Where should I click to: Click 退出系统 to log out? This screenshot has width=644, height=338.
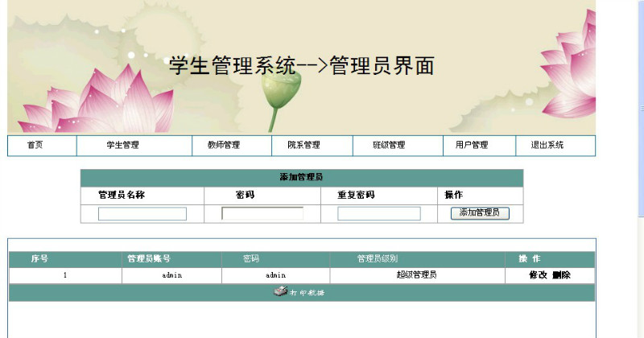547,146
